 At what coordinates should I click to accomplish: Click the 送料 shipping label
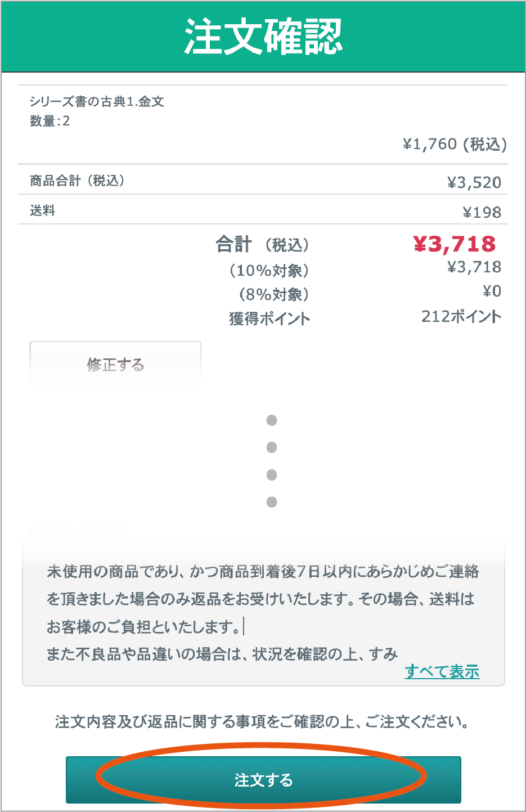pos(43,210)
